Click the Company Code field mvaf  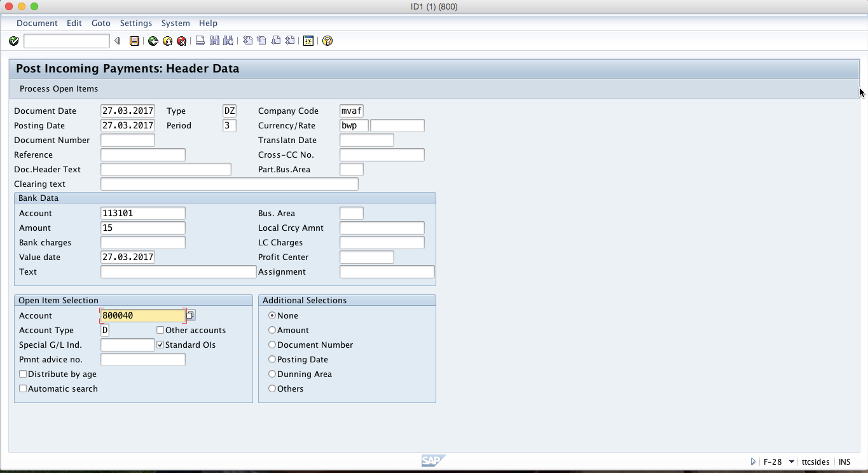point(352,111)
